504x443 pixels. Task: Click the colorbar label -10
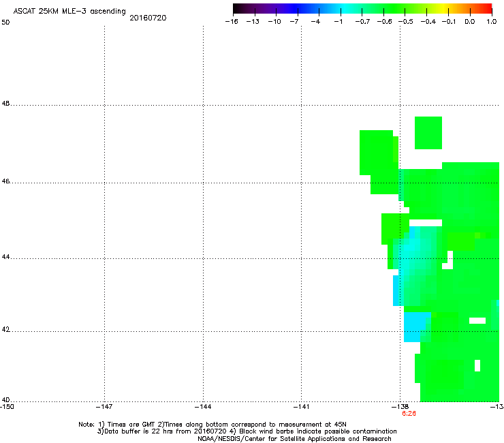tap(274, 22)
